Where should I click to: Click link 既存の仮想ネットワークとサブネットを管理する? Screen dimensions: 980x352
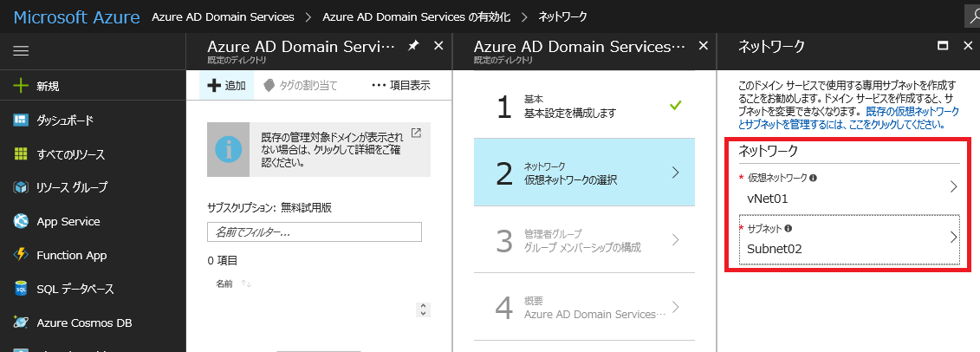(x=848, y=118)
